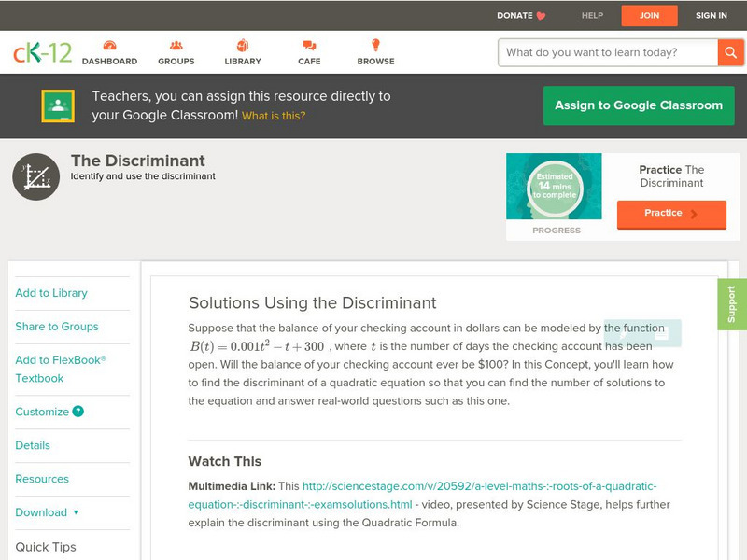Open the 'What is this?' link
Screen dimensions: 747x560
point(274,117)
